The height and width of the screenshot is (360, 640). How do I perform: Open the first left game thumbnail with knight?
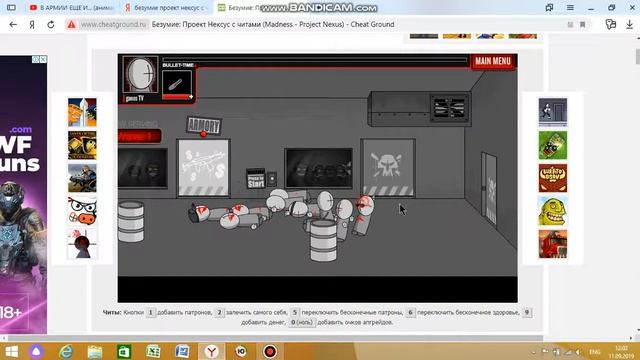click(x=82, y=112)
